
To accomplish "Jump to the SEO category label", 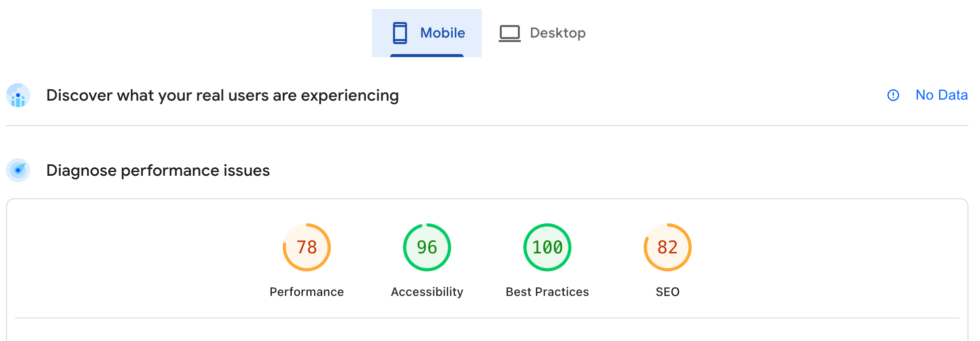I will pyautogui.click(x=668, y=292).
